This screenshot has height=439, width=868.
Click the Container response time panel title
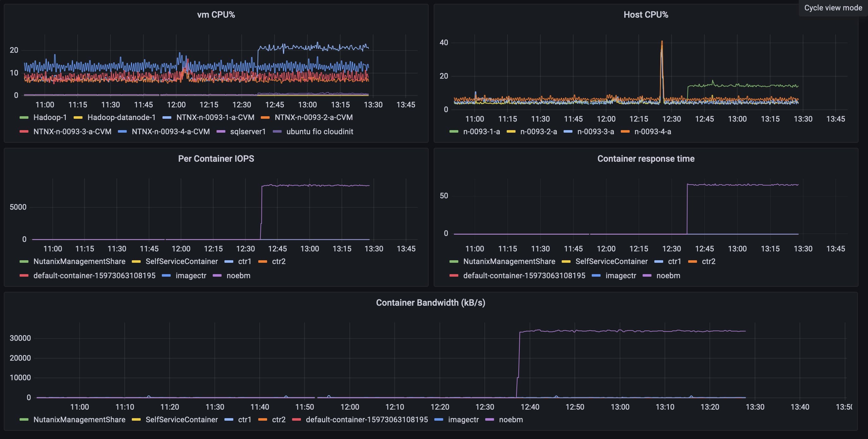[x=645, y=159]
